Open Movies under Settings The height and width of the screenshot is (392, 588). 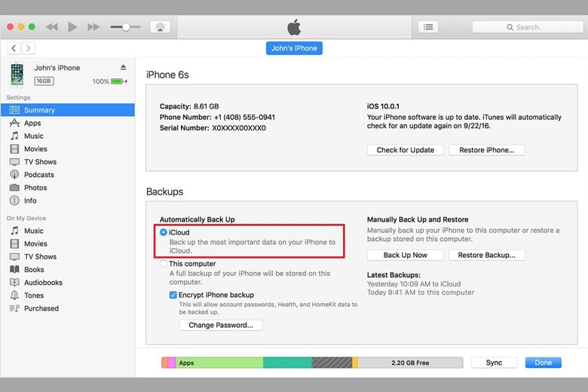tap(68, 149)
